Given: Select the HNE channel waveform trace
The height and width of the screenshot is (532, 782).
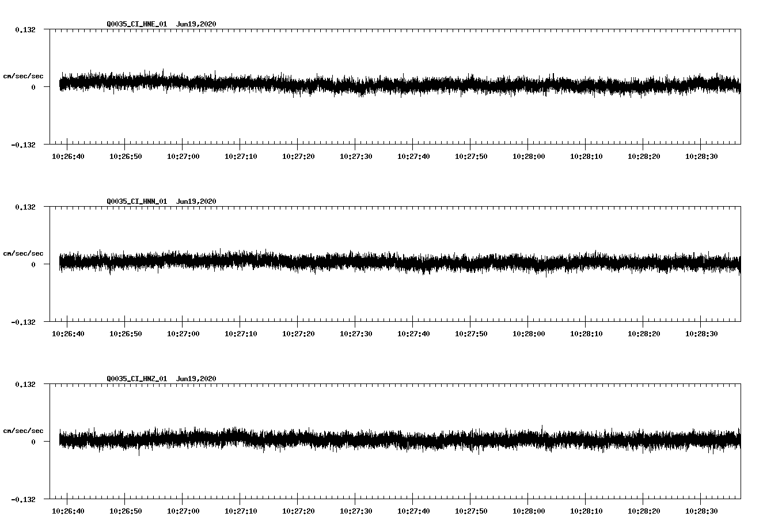Looking at the screenshot, I should point(400,84).
